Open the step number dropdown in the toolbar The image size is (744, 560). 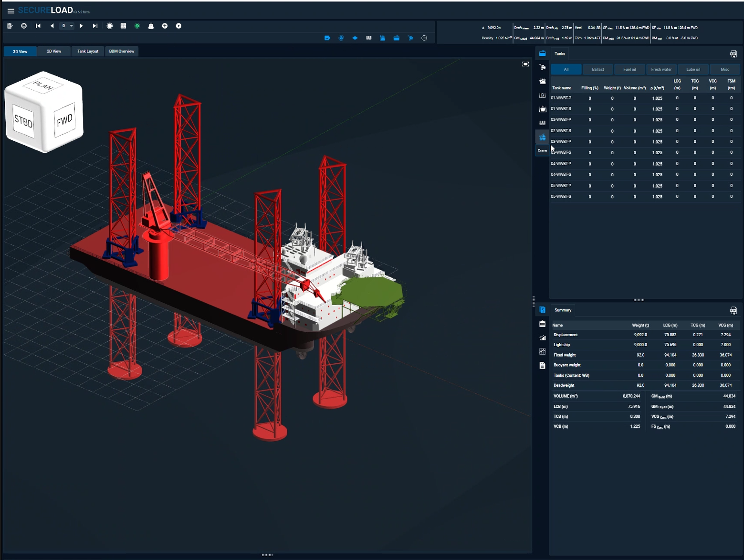tap(71, 26)
